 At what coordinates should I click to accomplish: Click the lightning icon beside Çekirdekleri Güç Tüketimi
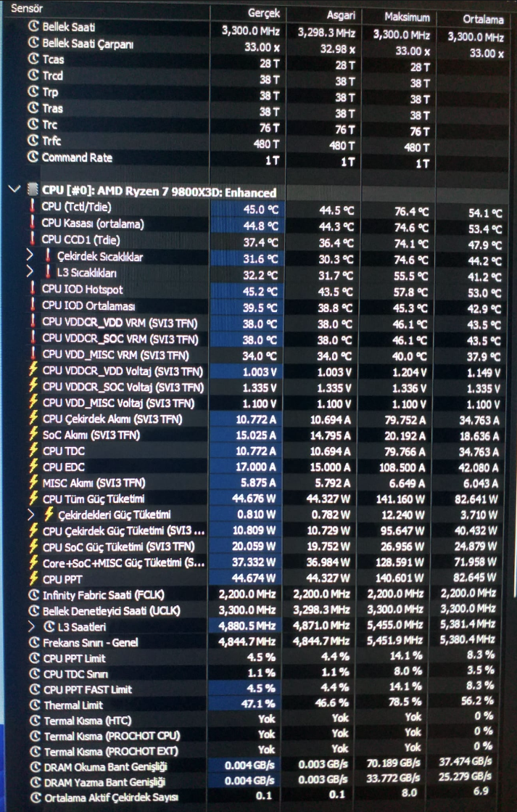tap(49, 514)
